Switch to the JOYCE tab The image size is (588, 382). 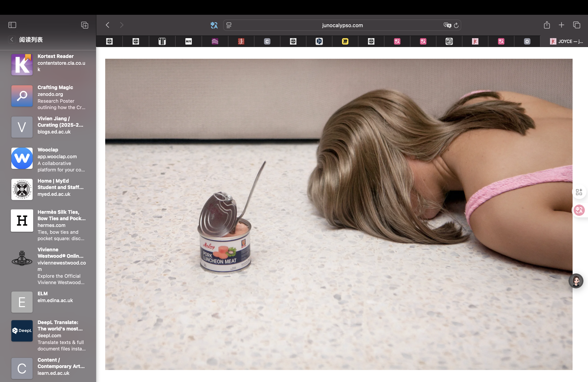click(x=566, y=42)
